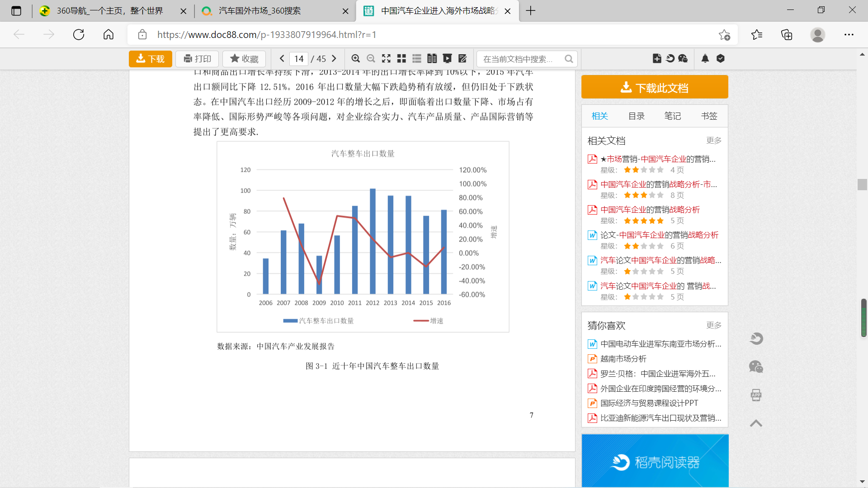Screen dimensions: 868x488
Task: Toggle two-page book view icon
Action: tap(432, 59)
